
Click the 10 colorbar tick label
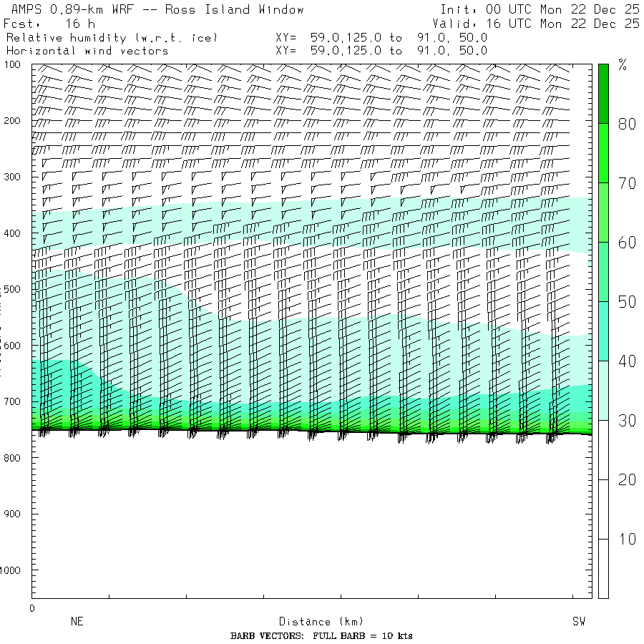pos(627,539)
